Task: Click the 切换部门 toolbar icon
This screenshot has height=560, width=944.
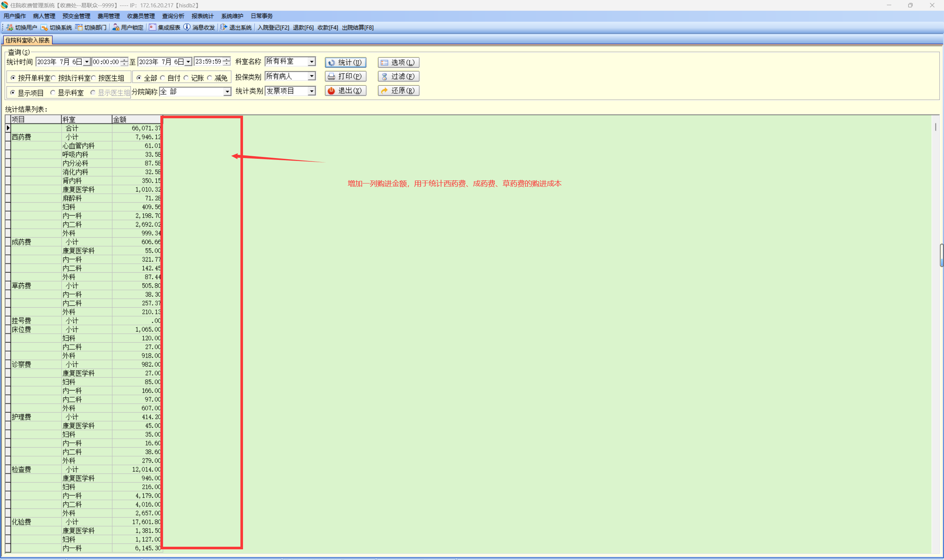Action: (79, 28)
